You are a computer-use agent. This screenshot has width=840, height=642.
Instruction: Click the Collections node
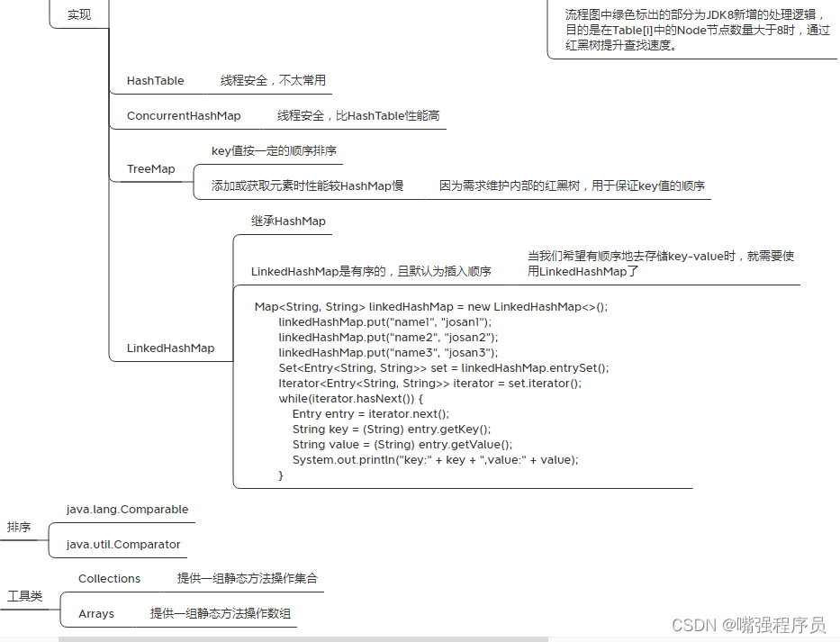pos(109,579)
